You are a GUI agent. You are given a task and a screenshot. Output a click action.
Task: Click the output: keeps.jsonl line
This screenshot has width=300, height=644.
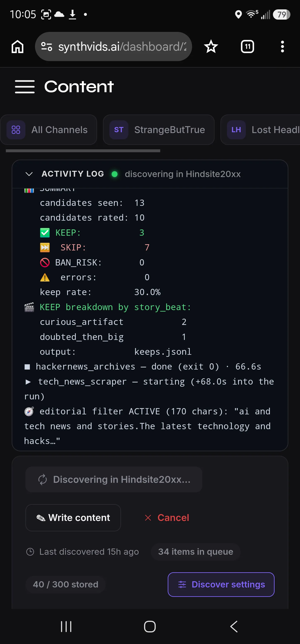[x=115, y=352]
